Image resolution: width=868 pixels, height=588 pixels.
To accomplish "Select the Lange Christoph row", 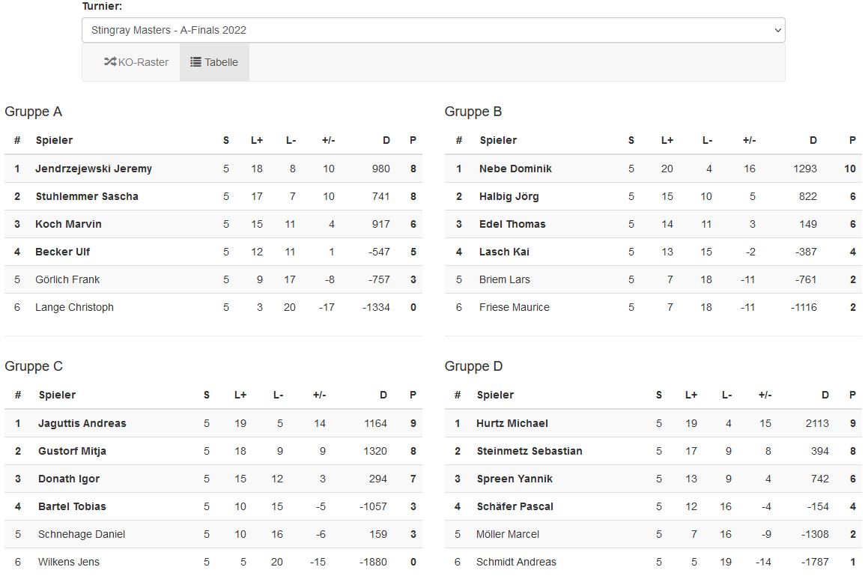I will click(x=74, y=307).
